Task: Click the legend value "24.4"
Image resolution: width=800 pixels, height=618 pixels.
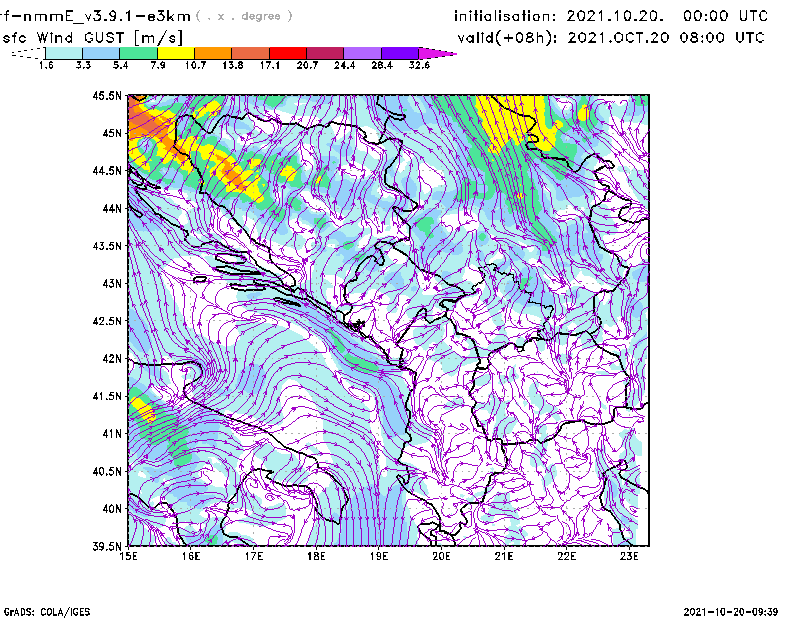Action: pyautogui.click(x=344, y=65)
